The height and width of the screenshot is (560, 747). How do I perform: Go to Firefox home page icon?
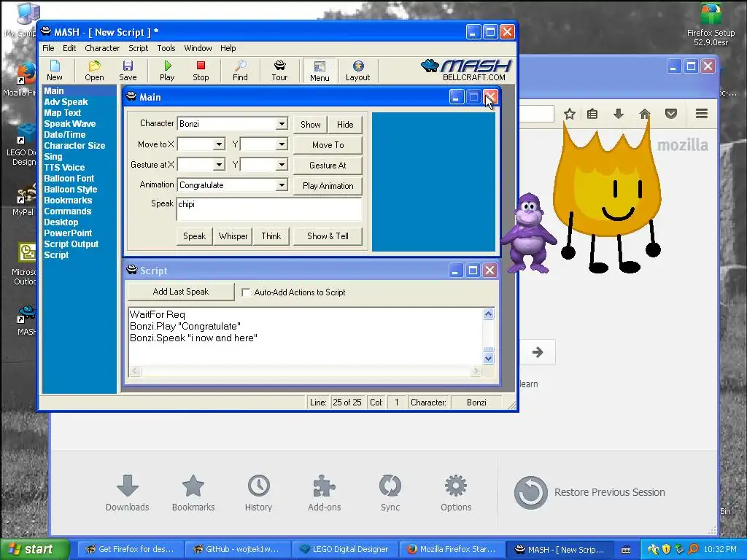coord(645,114)
